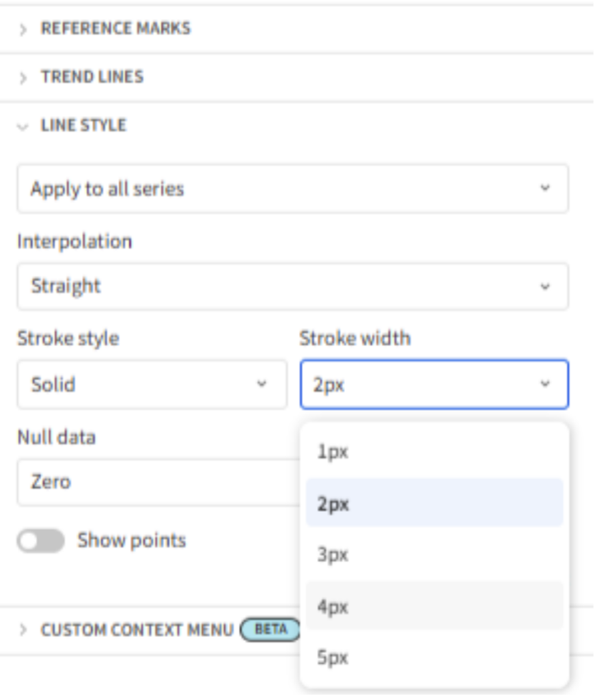This screenshot has width=597, height=700.
Task: Open the Straight interpolation dropdown
Action: point(294,288)
